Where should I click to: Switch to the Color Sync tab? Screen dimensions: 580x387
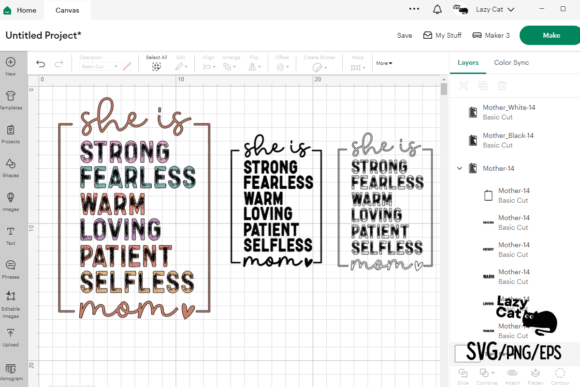511,63
